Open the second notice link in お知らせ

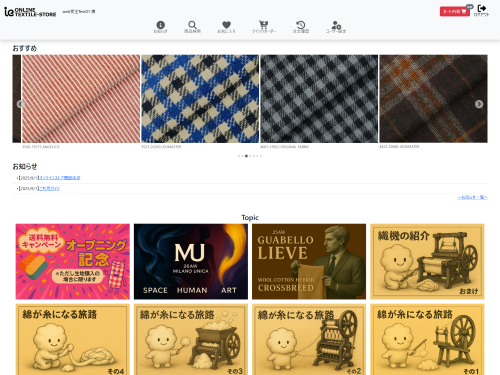pyautogui.click(x=50, y=189)
